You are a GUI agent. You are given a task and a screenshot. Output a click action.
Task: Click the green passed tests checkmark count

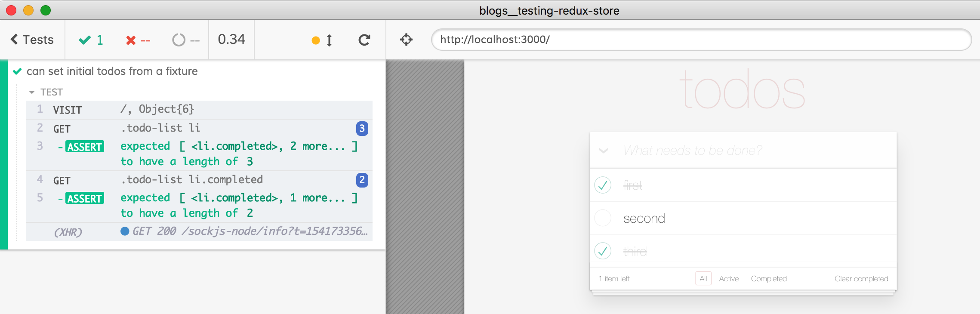coord(91,40)
